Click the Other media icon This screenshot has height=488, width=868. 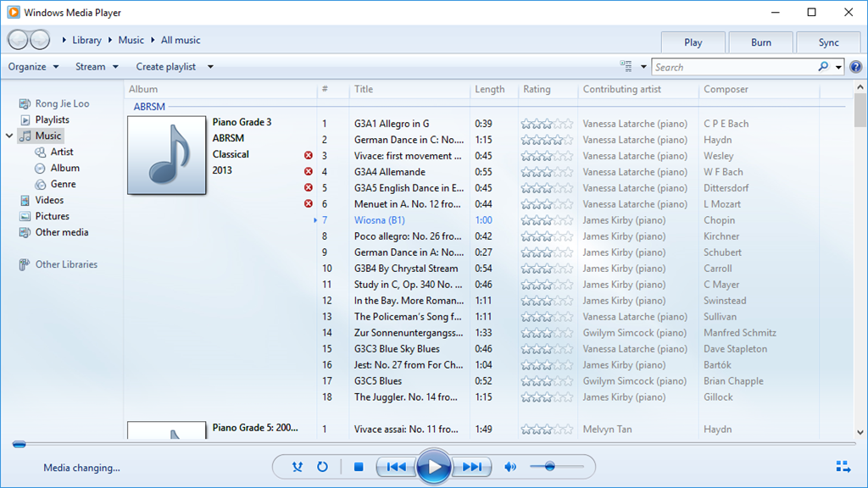pyautogui.click(x=25, y=232)
